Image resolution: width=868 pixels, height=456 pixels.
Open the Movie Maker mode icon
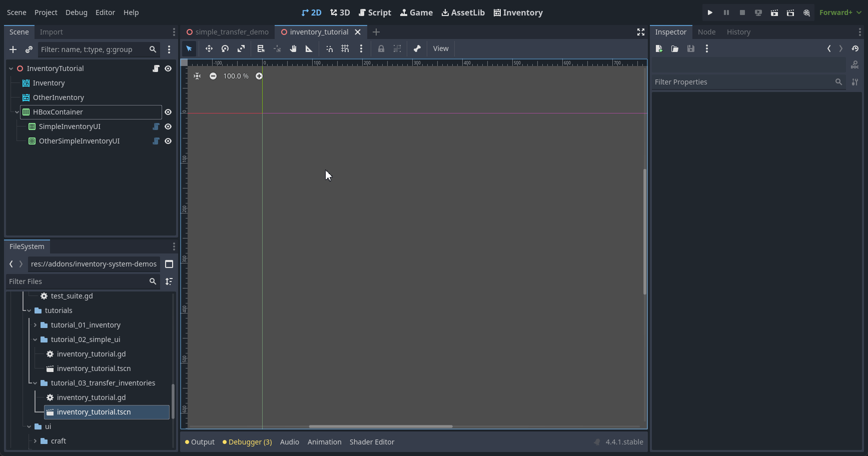pos(806,12)
